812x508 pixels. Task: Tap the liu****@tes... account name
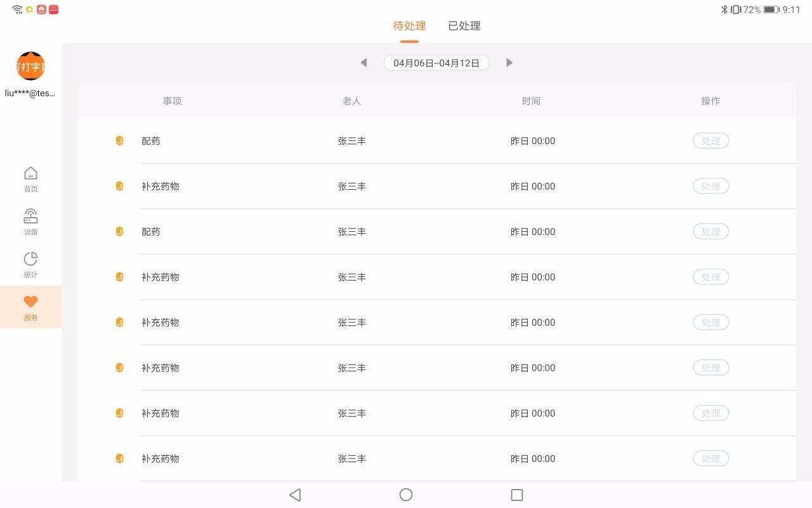[30, 93]
